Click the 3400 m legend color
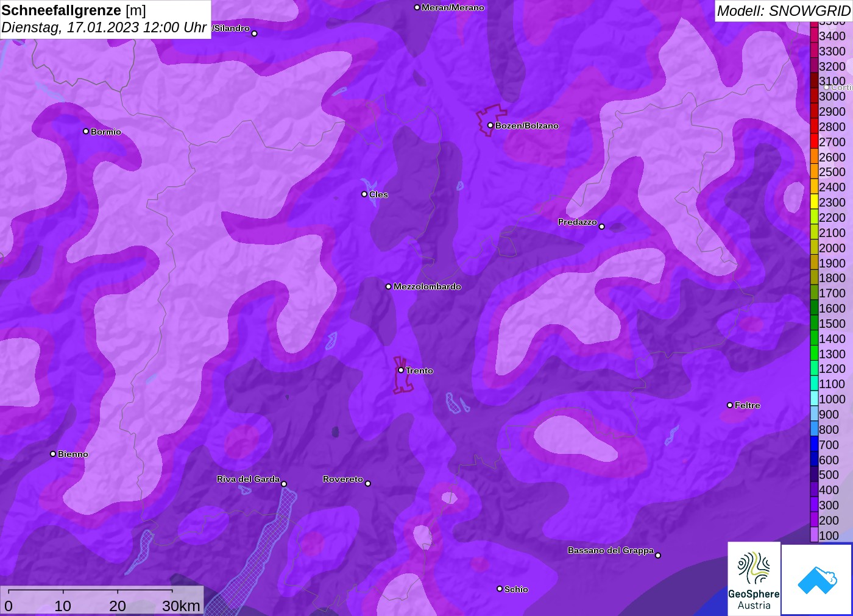Viewport: 853px width, 616px height. tap(814, 36)
